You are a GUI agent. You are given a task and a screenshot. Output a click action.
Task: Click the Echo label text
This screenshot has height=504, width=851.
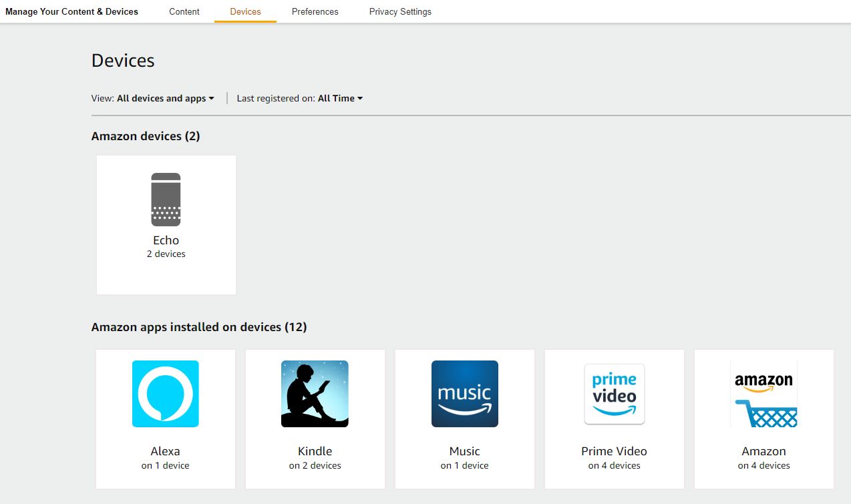click(x=166, y=240)
